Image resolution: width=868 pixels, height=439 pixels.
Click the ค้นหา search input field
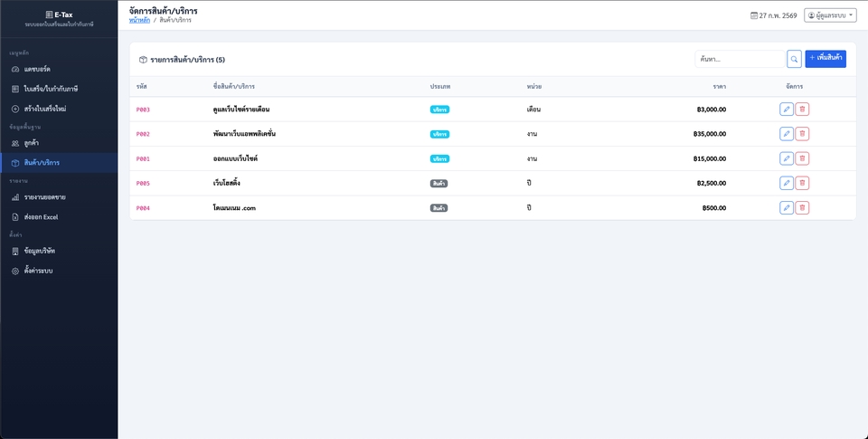point(739,59)
